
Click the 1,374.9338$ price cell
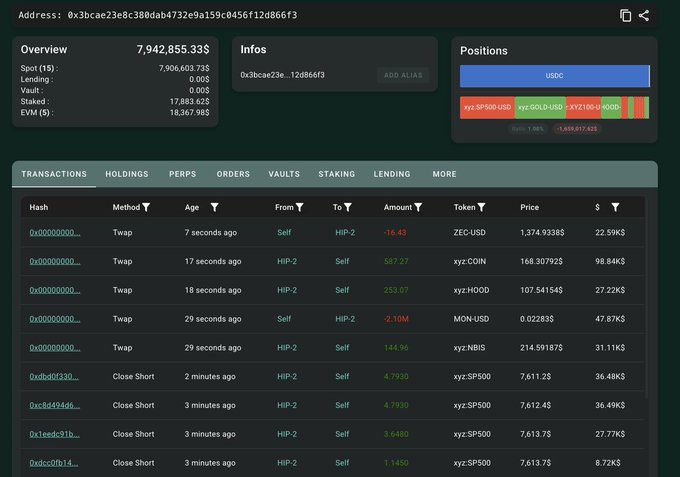click(542, 232)
